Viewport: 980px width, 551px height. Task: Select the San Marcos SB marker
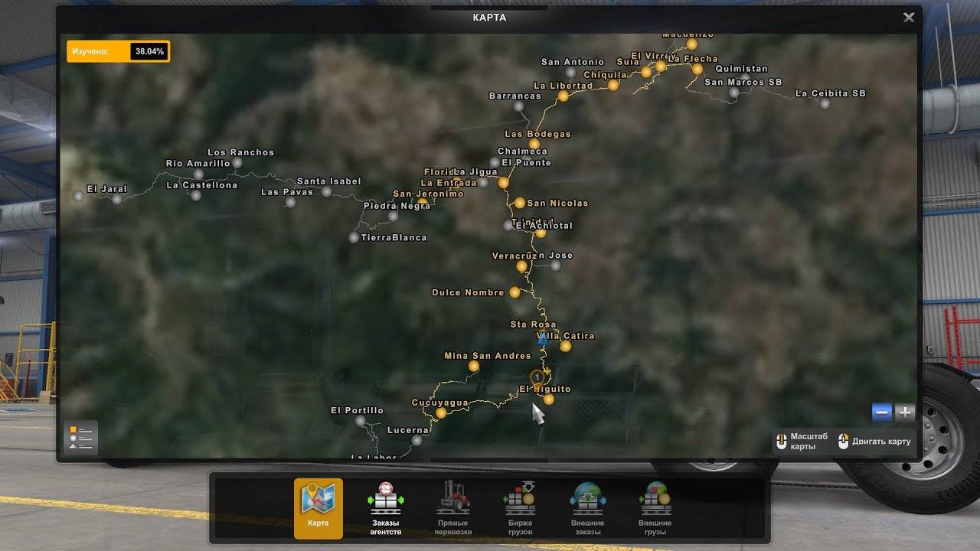tap(734, 93)
